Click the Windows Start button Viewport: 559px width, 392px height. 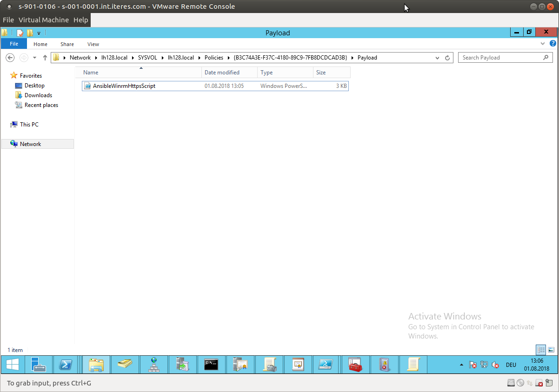(x=13, y=365)
